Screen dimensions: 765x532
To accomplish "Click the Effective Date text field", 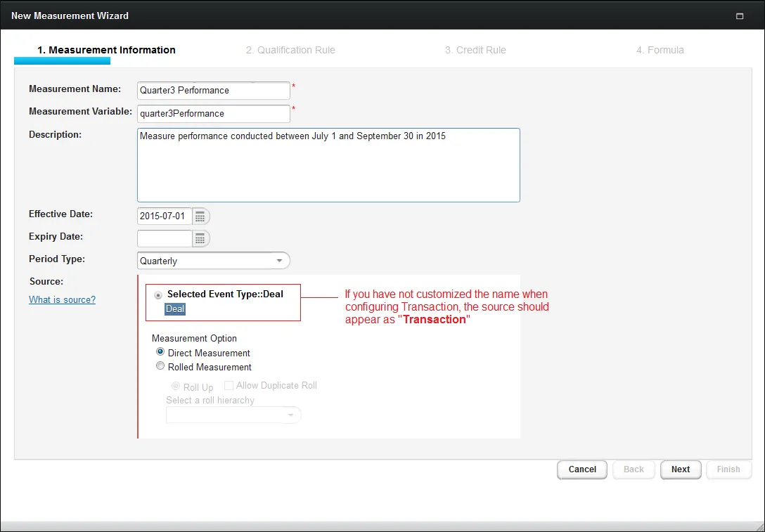I will tap(165, 216).
